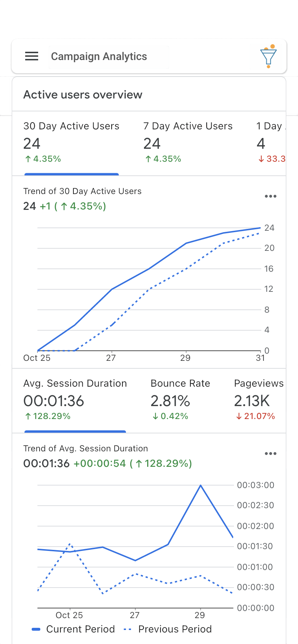Click the session duration peak near Oct 29
Viewport: 298px width, 644px height.
pyautogui.click(x=200, y=486)
